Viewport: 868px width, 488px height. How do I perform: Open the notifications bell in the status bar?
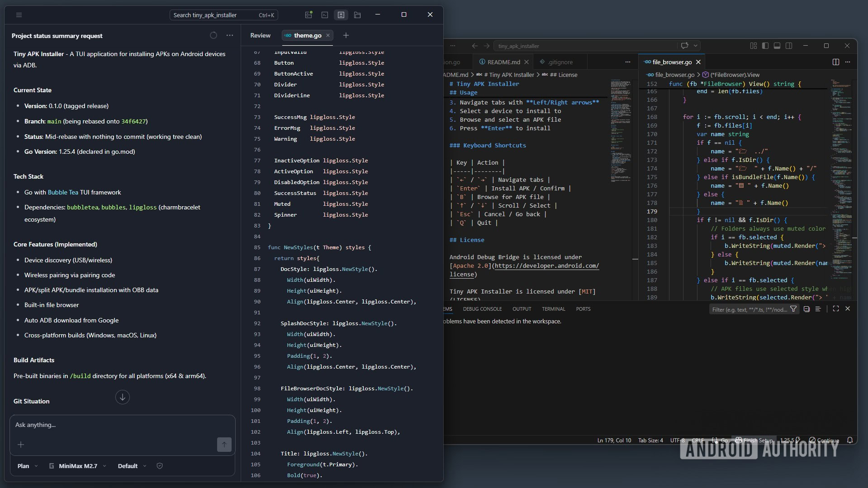click(850, 440)
